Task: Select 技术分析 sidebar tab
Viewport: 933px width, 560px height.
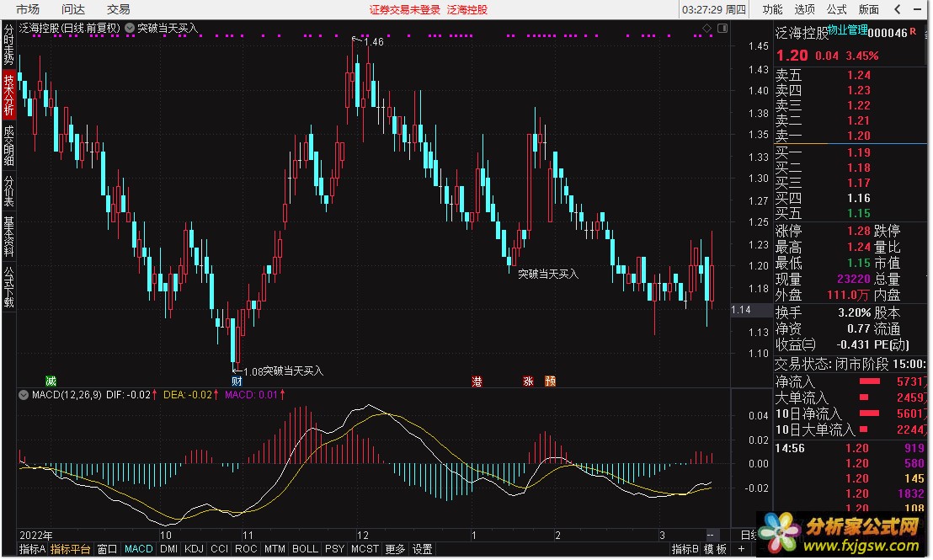Action: 9,94
